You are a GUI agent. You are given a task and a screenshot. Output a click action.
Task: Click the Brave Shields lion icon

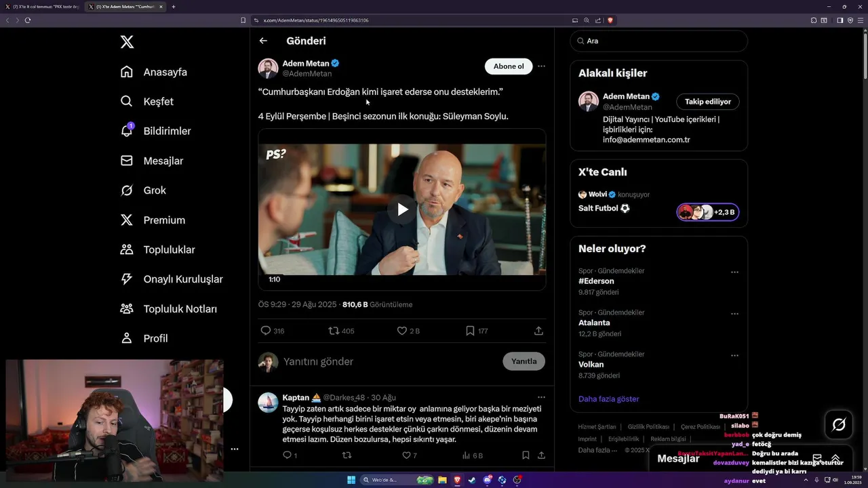coord(610,20)
